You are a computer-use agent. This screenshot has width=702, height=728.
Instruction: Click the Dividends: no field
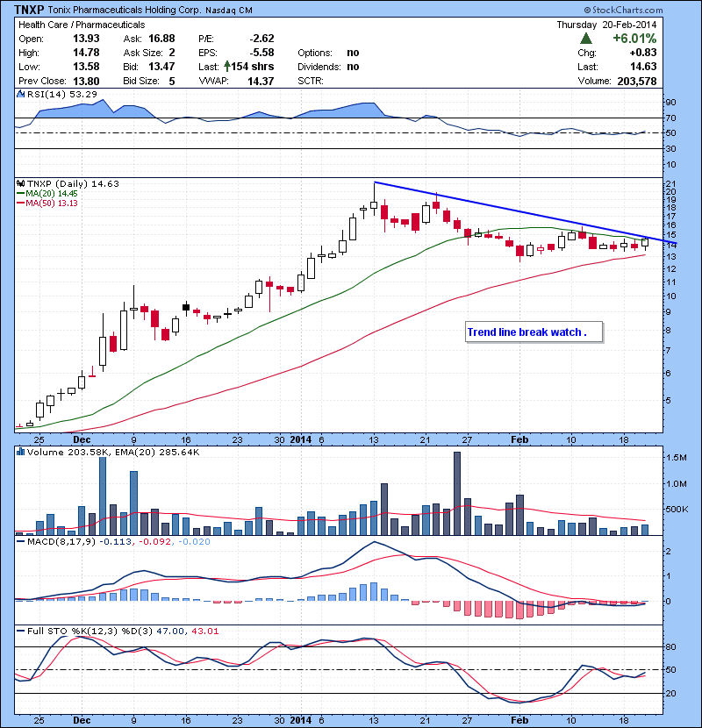[x=328, y=67]
